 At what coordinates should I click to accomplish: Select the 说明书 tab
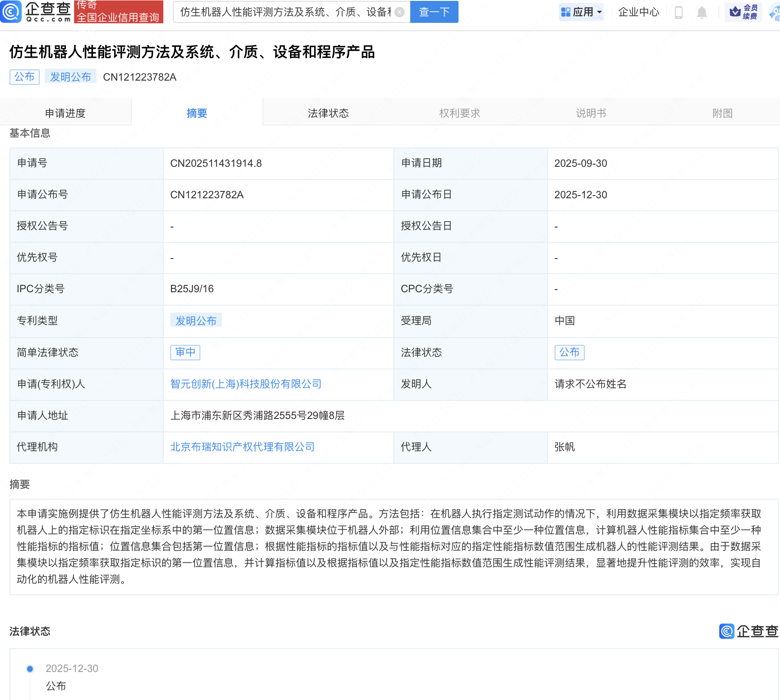coord(591,113)
